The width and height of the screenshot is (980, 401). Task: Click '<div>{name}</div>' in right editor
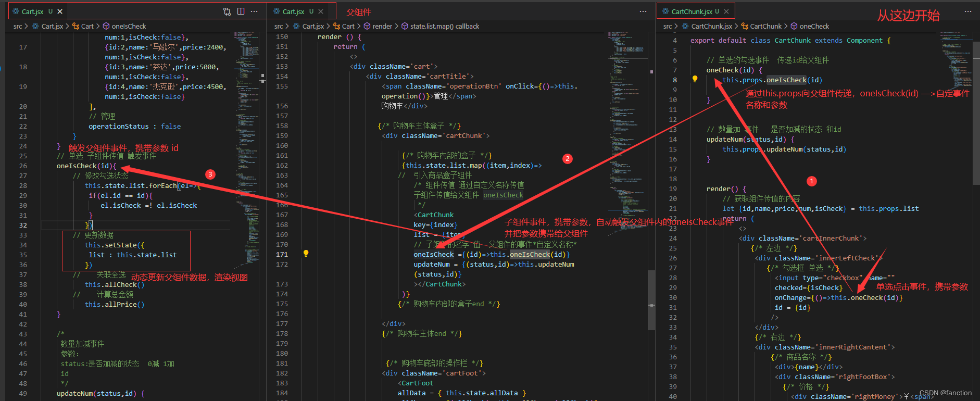click(x=809, y=367)
